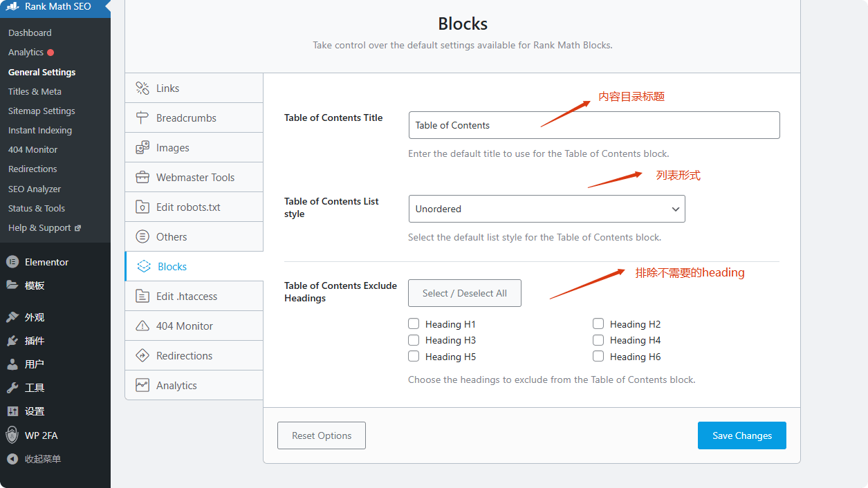
Task: Check the Heading H5 checkbox
Action: [x=414, y=357]
